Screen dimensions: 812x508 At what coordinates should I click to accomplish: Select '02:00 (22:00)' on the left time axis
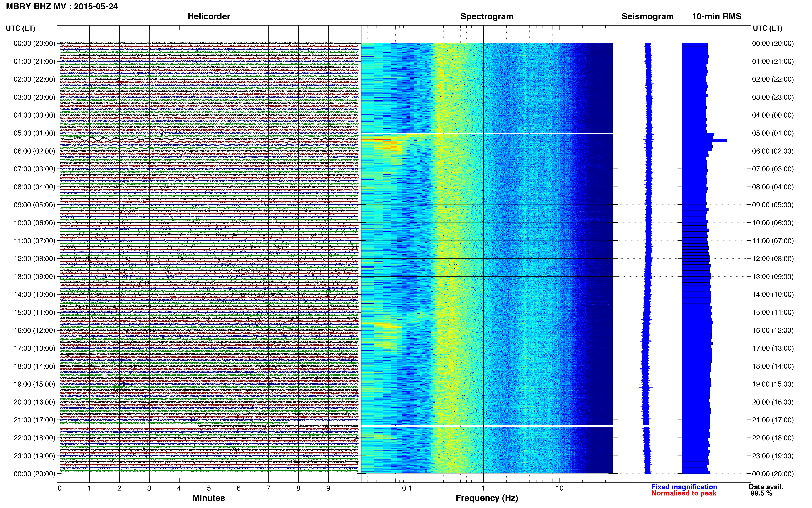[34, 79]
